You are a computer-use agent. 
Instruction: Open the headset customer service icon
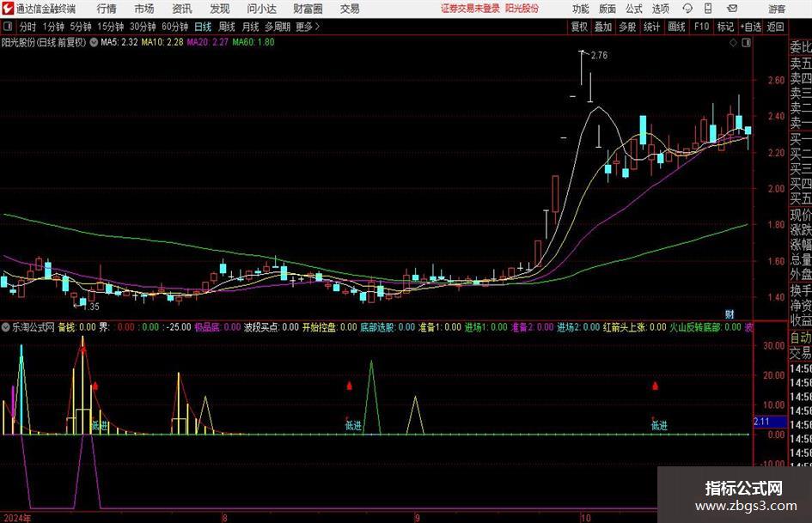pyautogui.click(x=687, y=9)
